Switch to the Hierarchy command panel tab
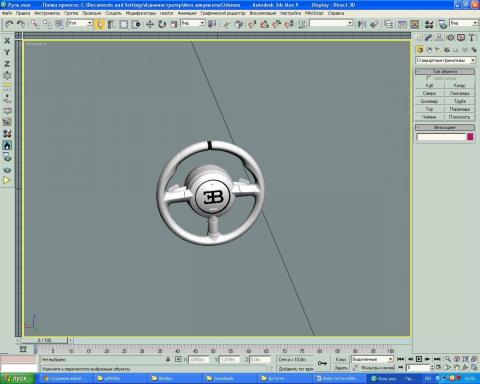This screenshot has width=480, height=384. [x=439, y=38]
